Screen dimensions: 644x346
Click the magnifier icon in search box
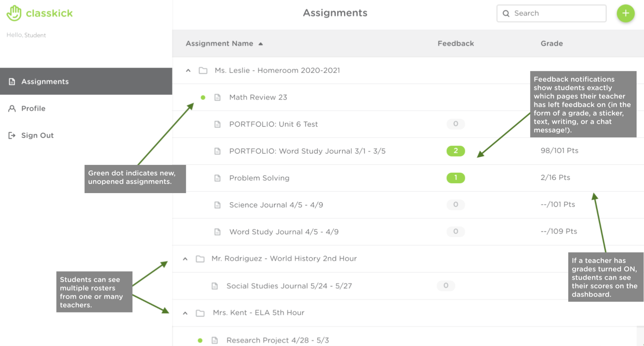pos(506,13)
